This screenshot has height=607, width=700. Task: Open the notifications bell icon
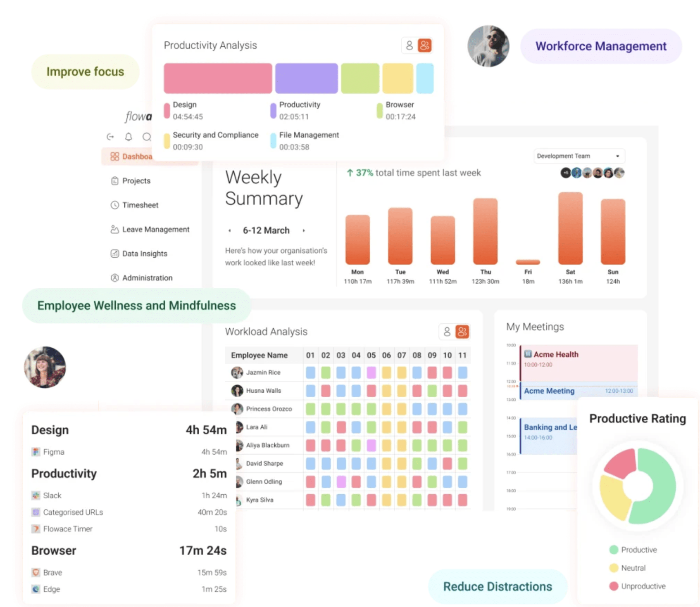pyautogui.click(x=129, y=137)
